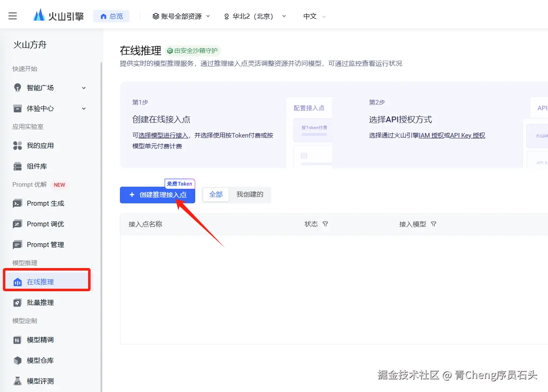548x392 pixels.
Task: Click the 组件库 icon
Action: (x=17, y=166)
